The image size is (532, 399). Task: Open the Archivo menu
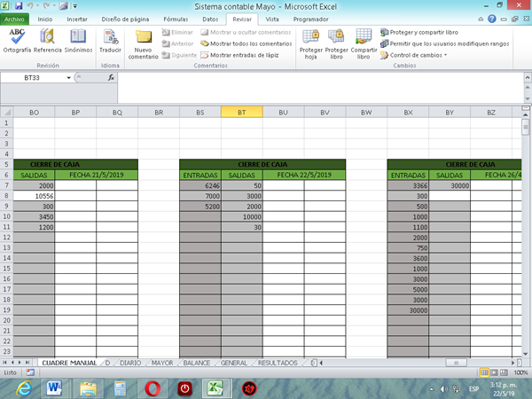[x=17, y=18]
